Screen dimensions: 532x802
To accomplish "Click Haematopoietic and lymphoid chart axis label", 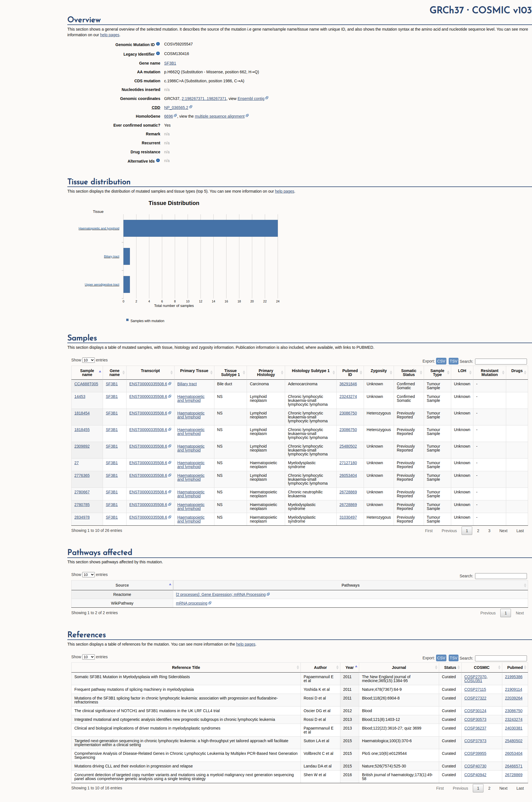I will coord(99,228).
